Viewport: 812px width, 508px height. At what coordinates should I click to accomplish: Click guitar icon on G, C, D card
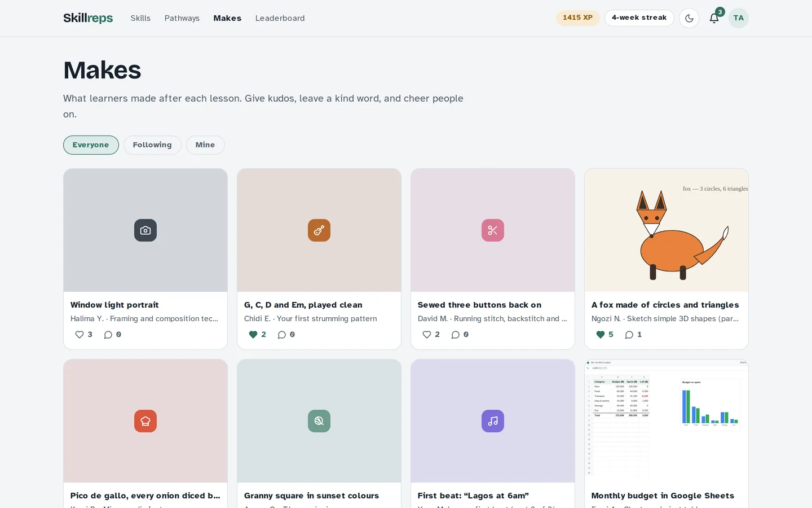coord(319,230)
